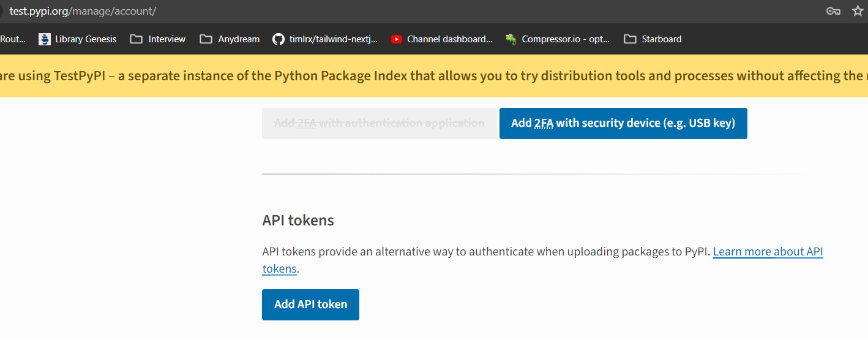Screen dimensions: 868x340
Task: Click the 2FA abbreviation on the disabled button
Action: (307, 123)
